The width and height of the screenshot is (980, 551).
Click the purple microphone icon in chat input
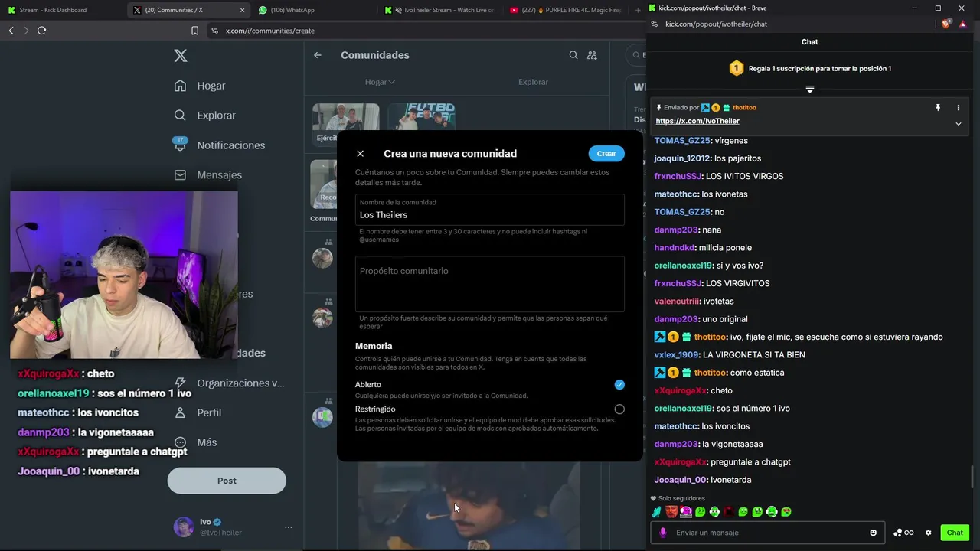pyautogui.click(x=663, y=533)
